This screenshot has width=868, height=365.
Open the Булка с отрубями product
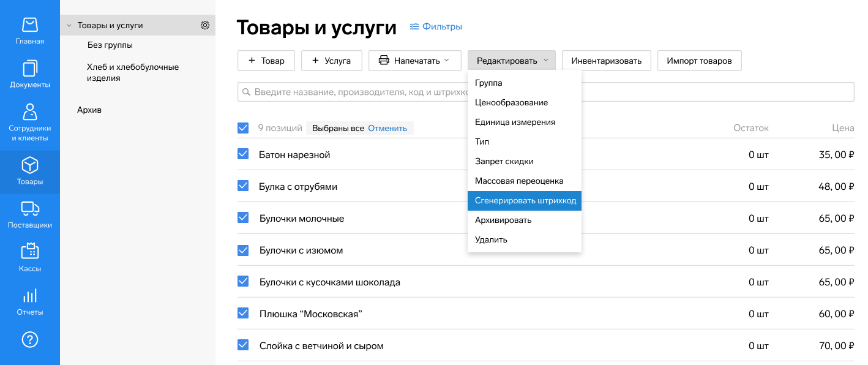(298, 186)
